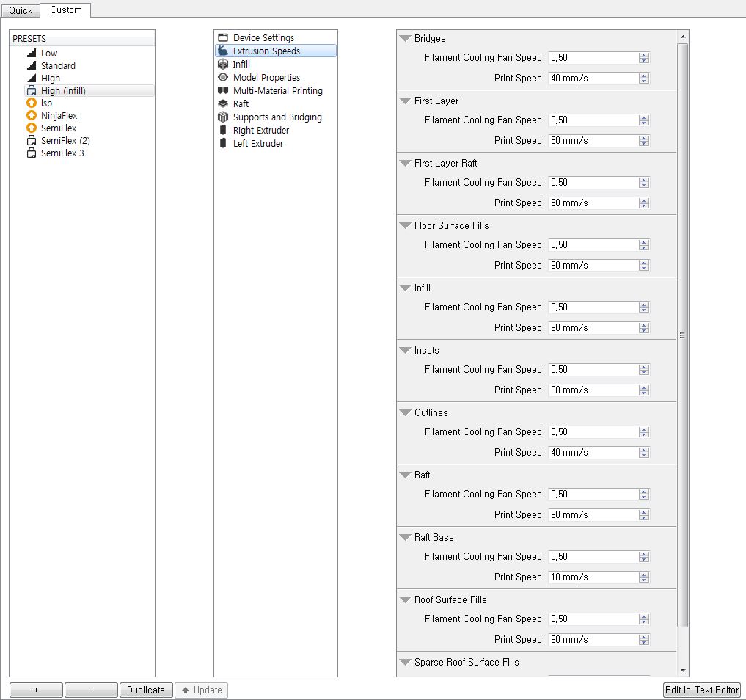The height and width of the screenshot is (700, 746).
Task: Click the Left Extruder category icon
Action: [223, 143]
